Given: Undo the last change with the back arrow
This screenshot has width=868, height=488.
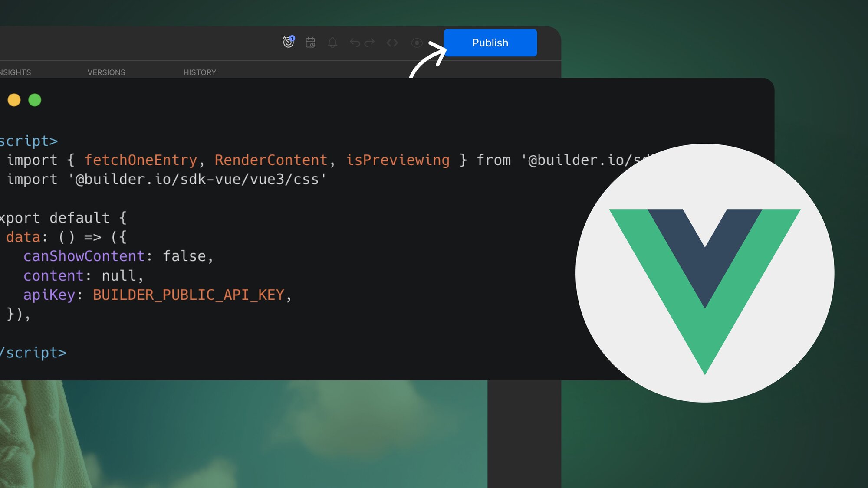Looking at the screenshot, I should (x=355, y=43).
